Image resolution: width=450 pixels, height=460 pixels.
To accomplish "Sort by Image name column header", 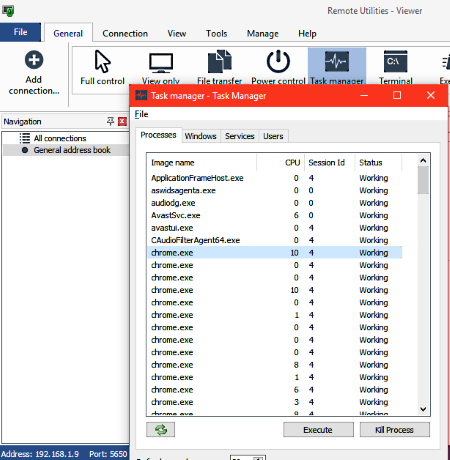I will tap(201, 163).
